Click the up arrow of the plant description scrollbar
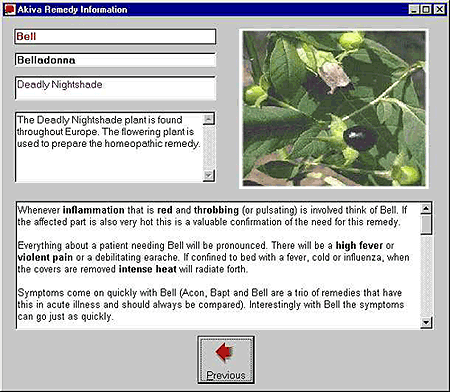450x392 pixels. click(209, 119)
